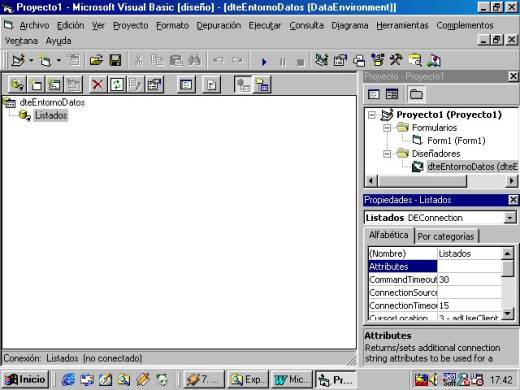Screen dimensions: 520x390
Task: Toggle arrange by connections view button
Action: click(243, 84)
